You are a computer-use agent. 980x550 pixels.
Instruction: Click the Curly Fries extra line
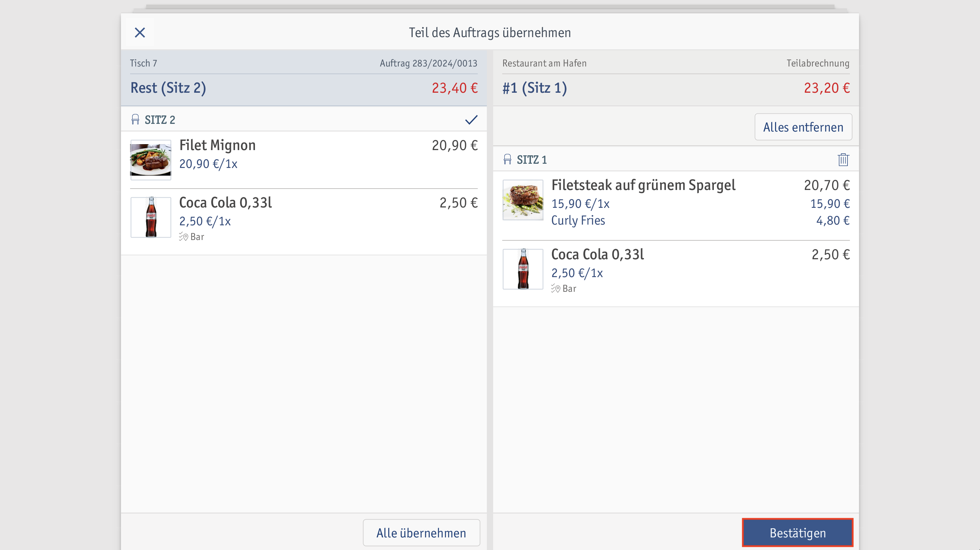tap(578, 220)
